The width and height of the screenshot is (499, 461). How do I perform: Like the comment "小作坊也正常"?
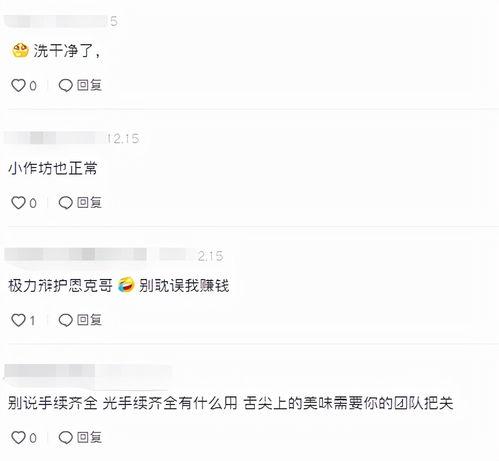[18, 203]
